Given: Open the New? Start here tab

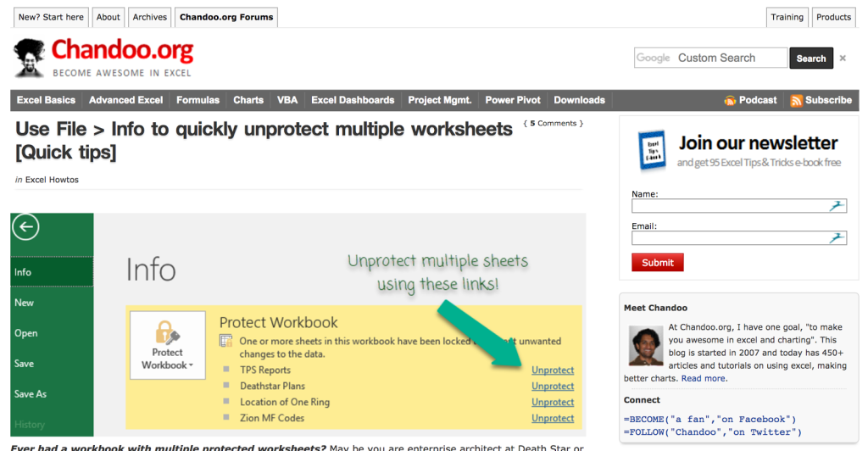Looking at the screenshot, I should click(x=51, y=17).
